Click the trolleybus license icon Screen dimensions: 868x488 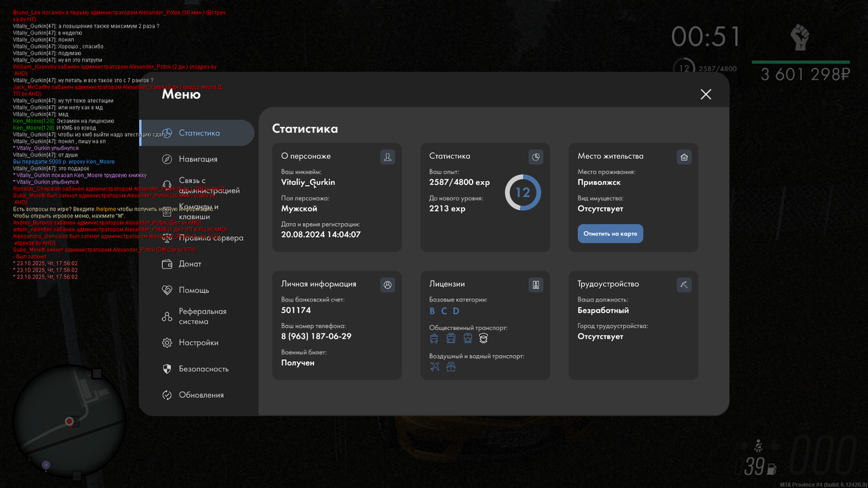(x=434, y=338)
